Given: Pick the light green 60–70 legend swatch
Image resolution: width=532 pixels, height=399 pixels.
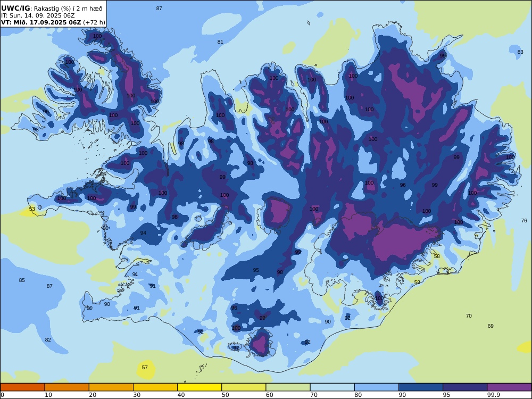Looking at the screenshot, I should pos(288,387).
